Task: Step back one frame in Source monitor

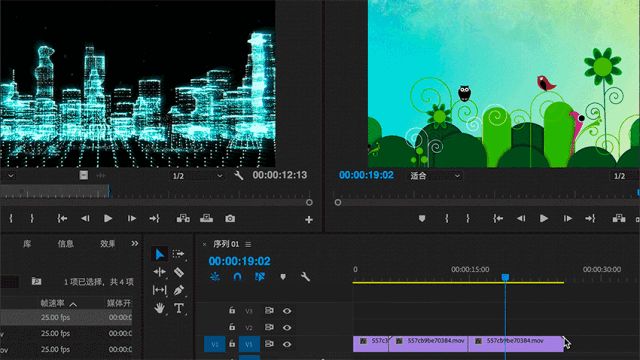Action: [x=85, y=219]
